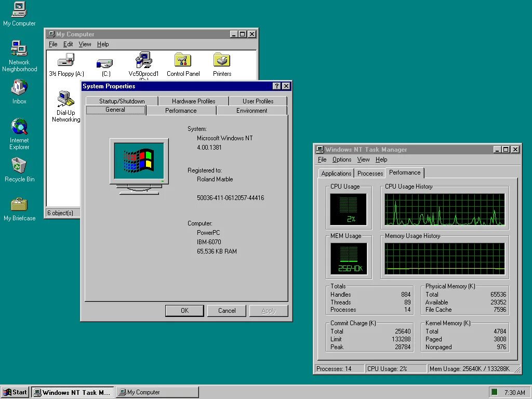Click the Apply button in System Properties

point(269,311)
